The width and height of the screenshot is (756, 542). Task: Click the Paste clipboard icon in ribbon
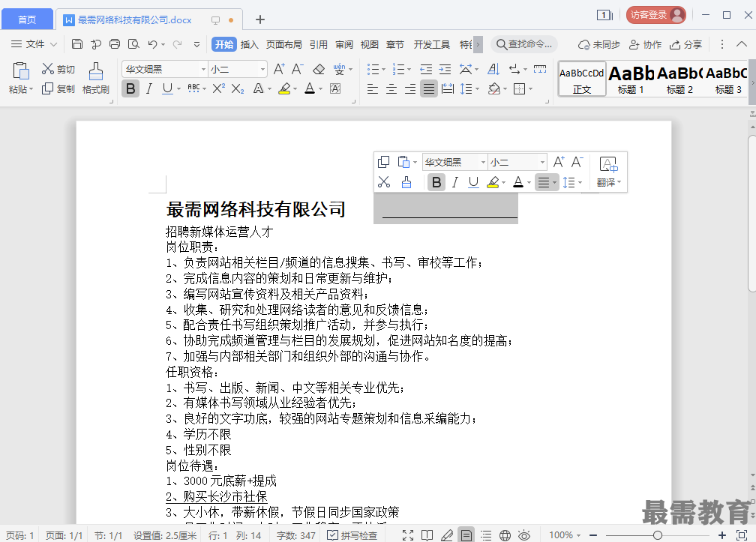(x=21, y=70)
